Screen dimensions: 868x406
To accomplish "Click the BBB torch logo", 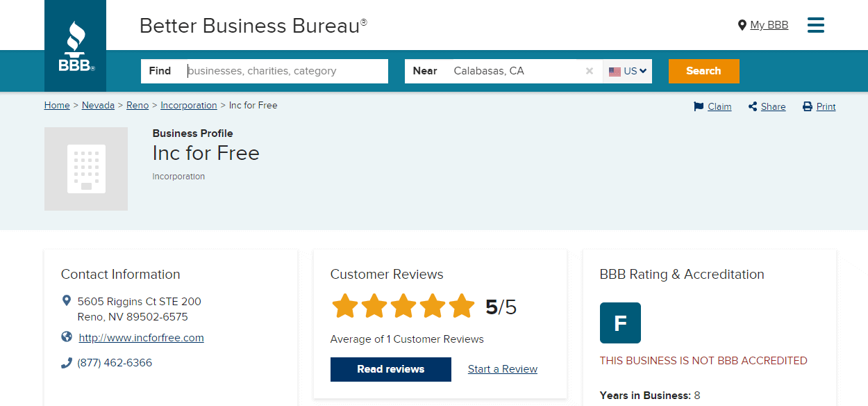I will 76,46.
